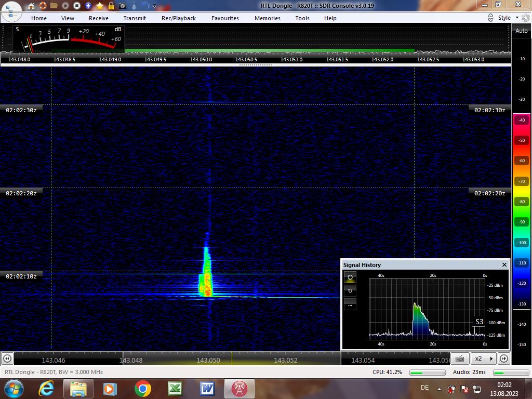Image resolution: width=532 pixels, height=399 pixels.
Task: Launch Internet Explorer from taskbar
Action: [46, 389]
